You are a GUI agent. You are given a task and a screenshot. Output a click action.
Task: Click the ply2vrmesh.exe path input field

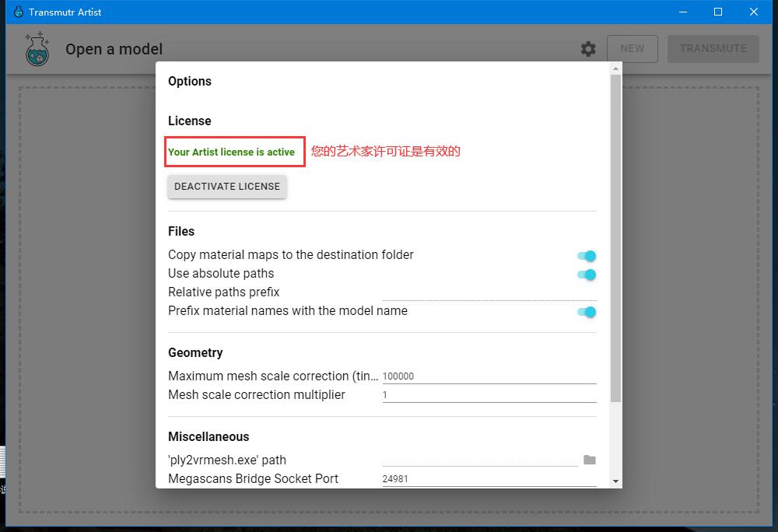point(480,460)
